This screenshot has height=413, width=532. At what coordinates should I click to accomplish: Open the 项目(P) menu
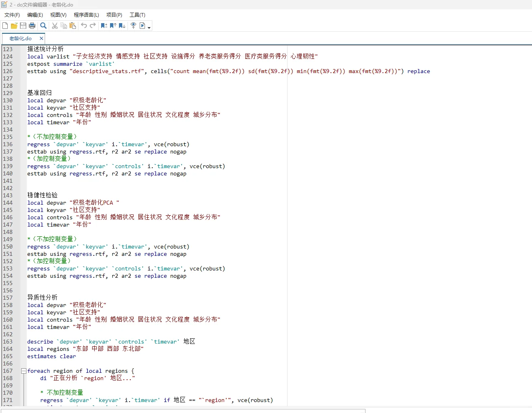(x=114, y=15)
